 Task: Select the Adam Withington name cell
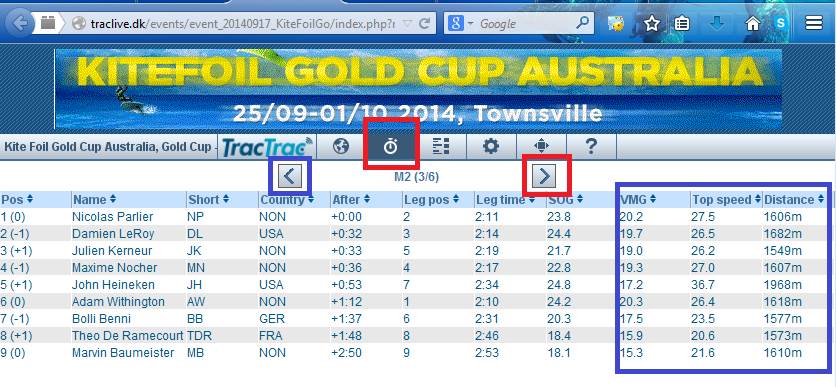point(118,302)
